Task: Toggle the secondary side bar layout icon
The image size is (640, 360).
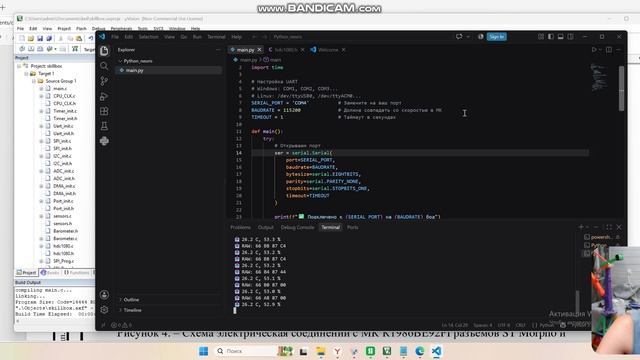Action: tap(570, 37)
